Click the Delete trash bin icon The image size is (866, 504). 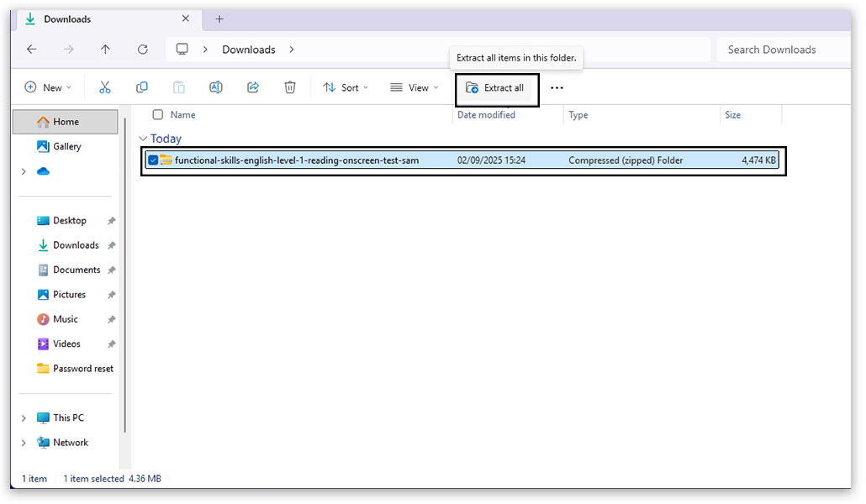pyautogui.click(x=290, y=87)
